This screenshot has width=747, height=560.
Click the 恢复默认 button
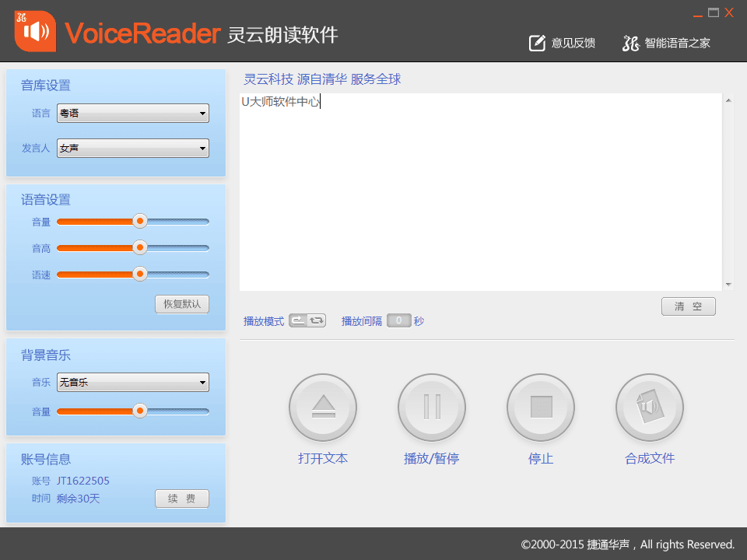point(182,304)
